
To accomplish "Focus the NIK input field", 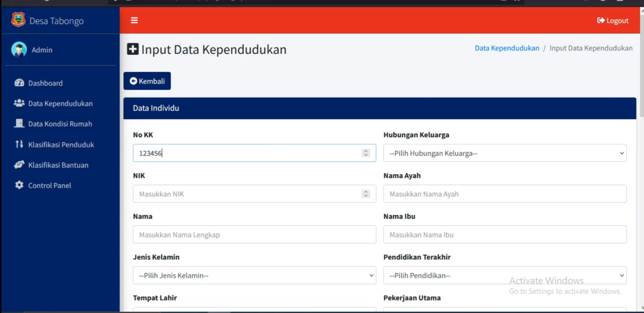I will (254, 194).
